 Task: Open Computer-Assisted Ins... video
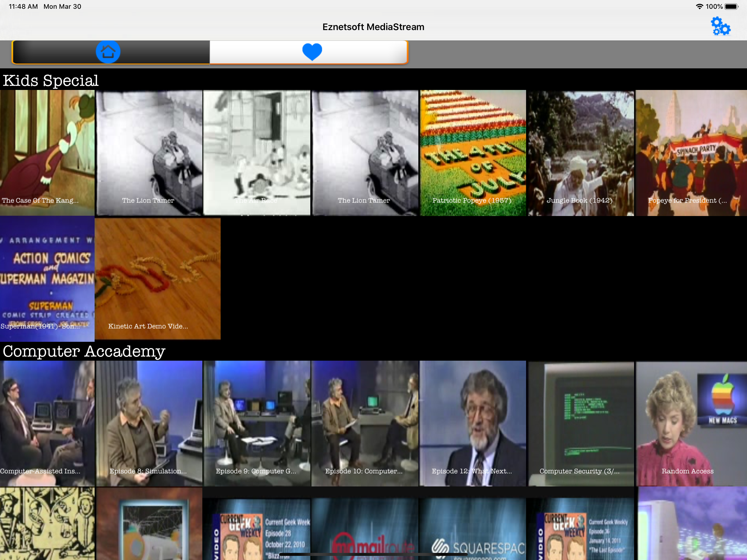(x=47, y=424)
